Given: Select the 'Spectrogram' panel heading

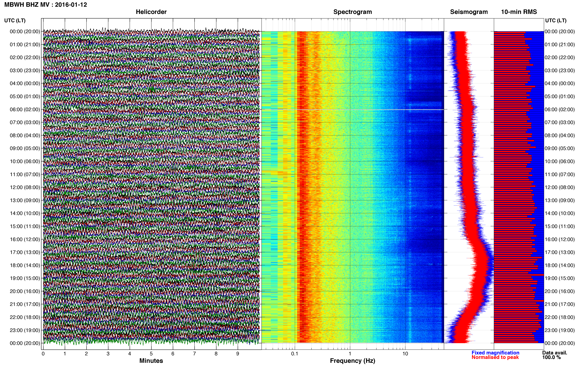Looking at the screenshot, I should tap(352, 12).
